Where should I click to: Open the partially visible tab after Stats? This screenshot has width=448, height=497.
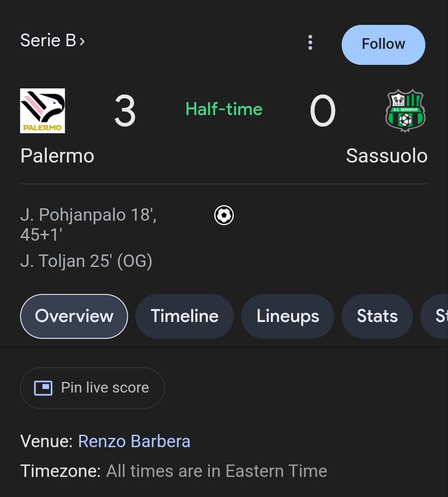pos(438,316)
